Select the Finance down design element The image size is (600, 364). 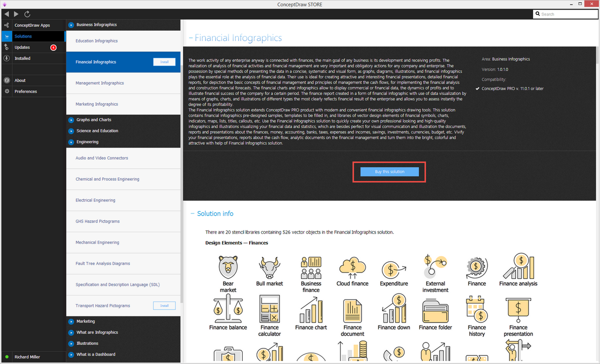[394, 313]
